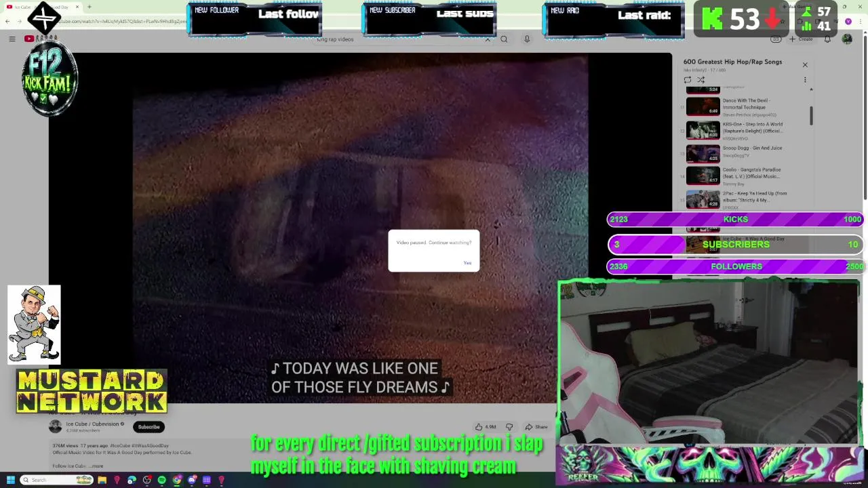Open the Create button in YouTube header

point(801,39)
